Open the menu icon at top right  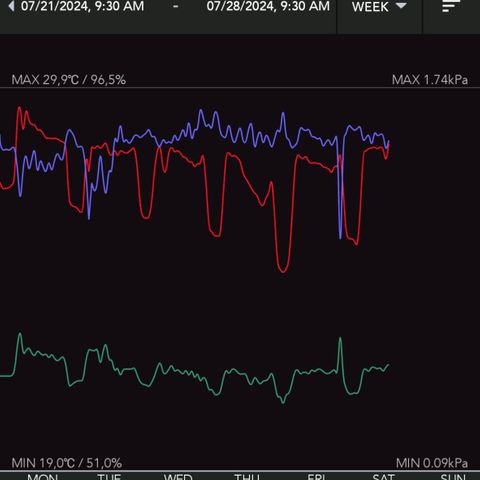tap(451, 6)
